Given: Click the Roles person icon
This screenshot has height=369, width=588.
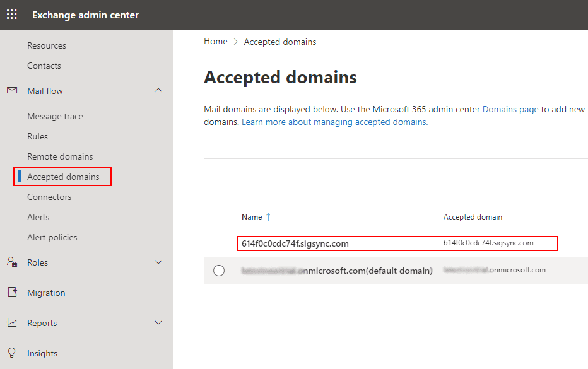Looking at the screenshot, I should pos(12,262).
